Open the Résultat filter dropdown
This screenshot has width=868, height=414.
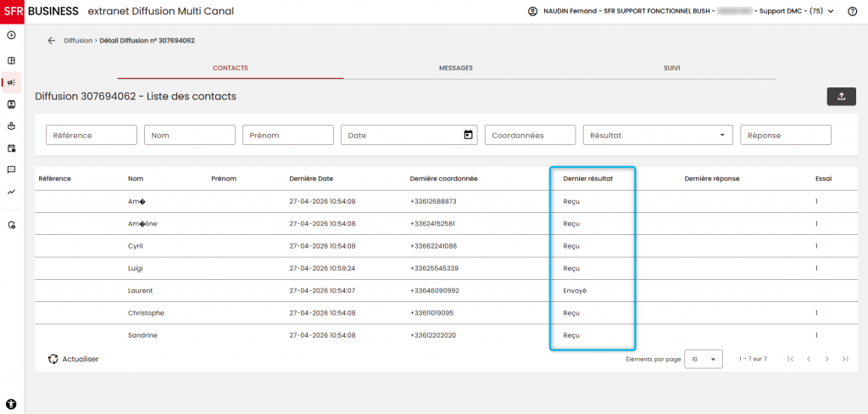click(658, 135)
